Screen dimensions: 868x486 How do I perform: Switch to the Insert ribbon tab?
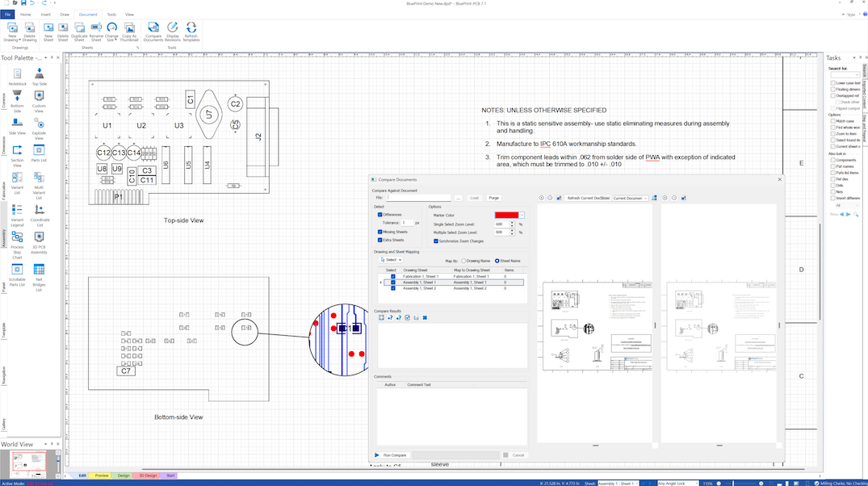tap(45, 15)
